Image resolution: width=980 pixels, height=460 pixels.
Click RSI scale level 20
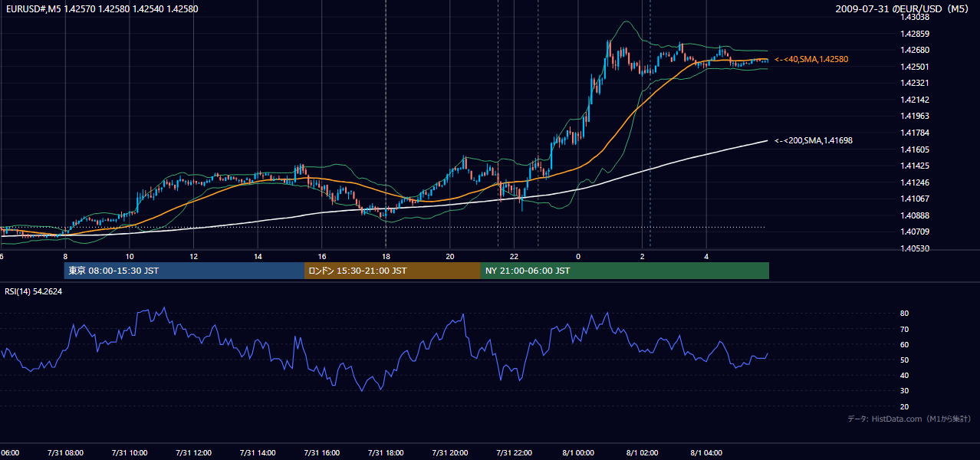coord(905,406)
